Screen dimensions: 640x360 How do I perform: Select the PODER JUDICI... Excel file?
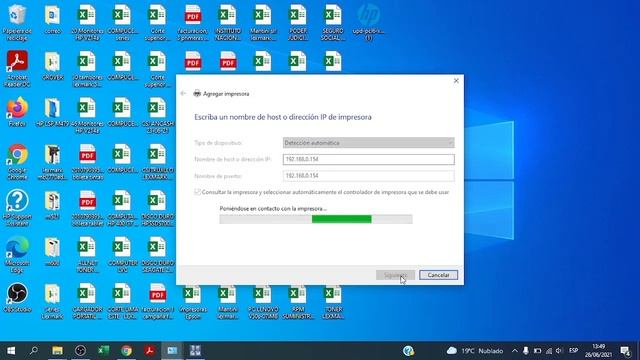(x=298, y=22)
